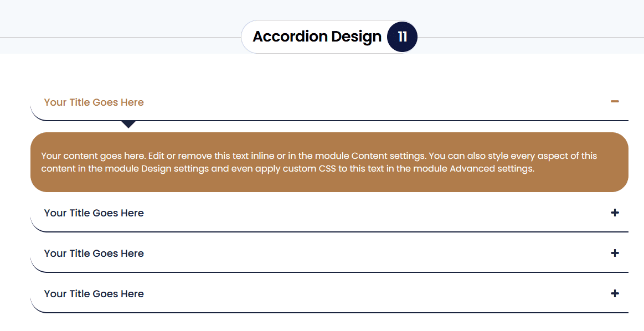644x331 pixels.
Task: Click the minus icon to collapse first accordion
Action: [x=615, y=102]
